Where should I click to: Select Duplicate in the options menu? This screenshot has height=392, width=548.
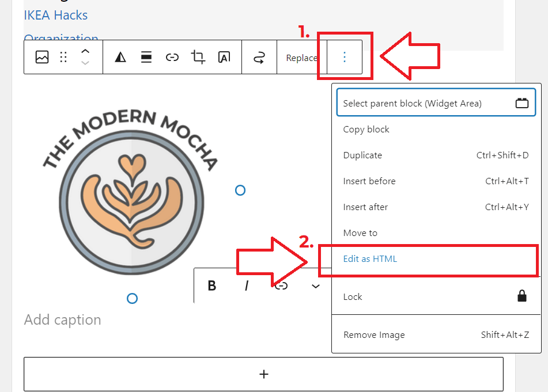[x=436, y=155]
